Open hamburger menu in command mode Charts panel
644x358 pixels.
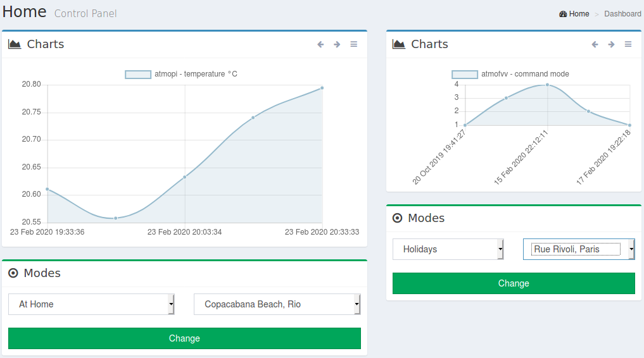[x=628, y=44]
